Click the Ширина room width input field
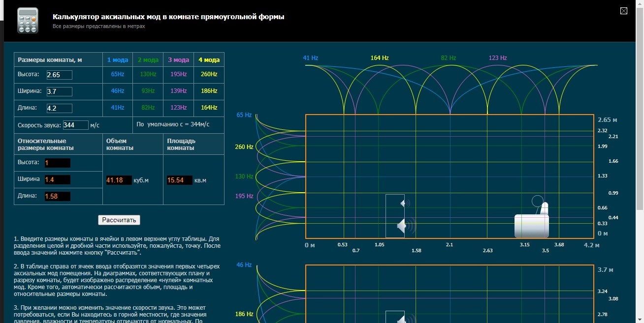This screenshot has width=644, height=323. 59,91
